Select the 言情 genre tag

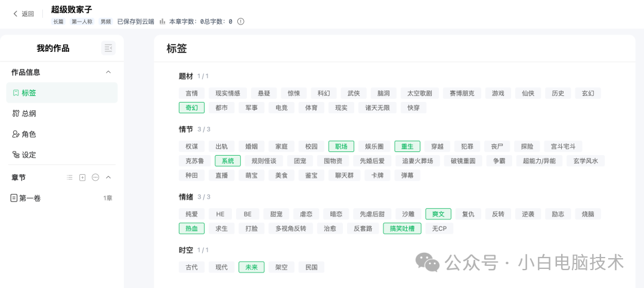click(192, 93)
